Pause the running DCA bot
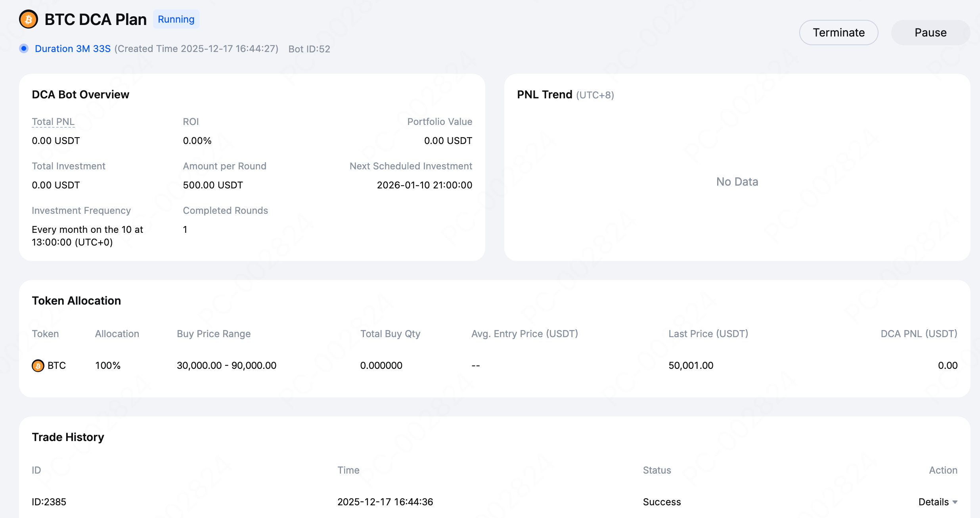980x518 pixels. pos(930,33)
